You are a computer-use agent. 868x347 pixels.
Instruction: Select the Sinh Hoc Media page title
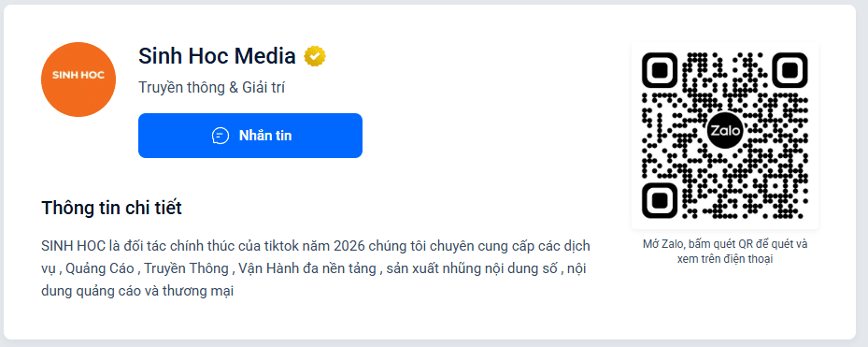[x=217, y=56]
